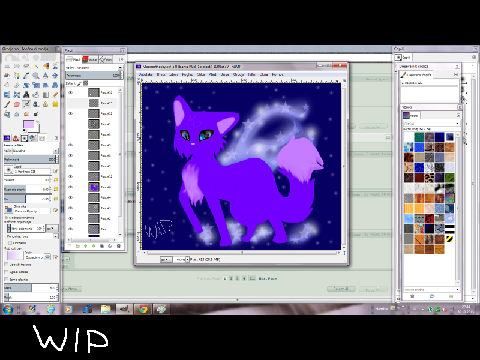Viewport: 480px width, 360px height.
Task: Switch to the Channels tab
Action: 90,59
